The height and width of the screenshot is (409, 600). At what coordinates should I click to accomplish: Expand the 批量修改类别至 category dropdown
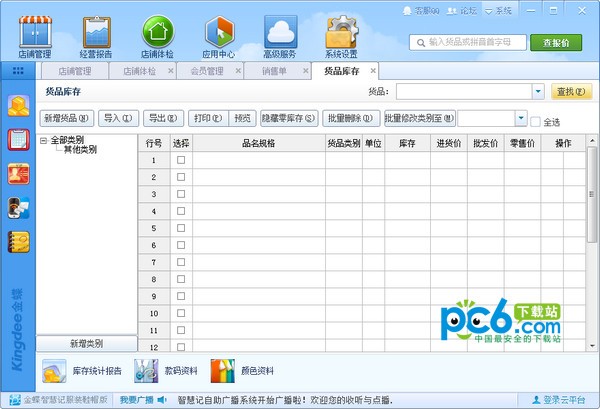(x=520, y=118)
